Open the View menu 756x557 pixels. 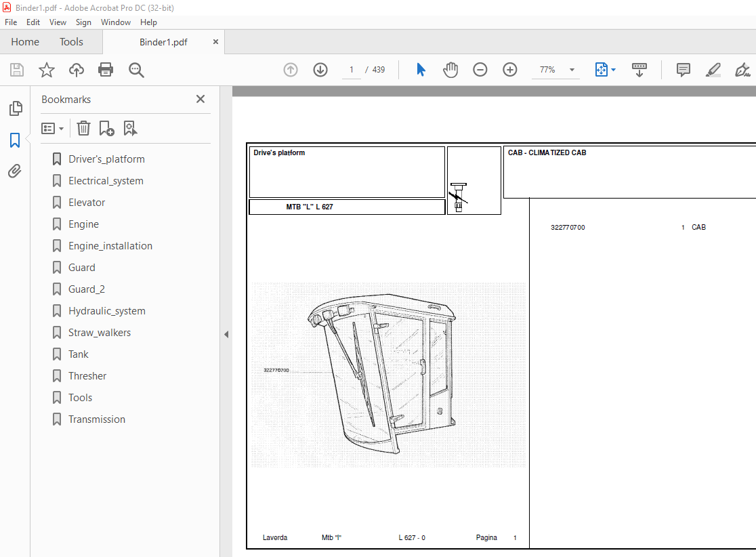click(58, 22)
